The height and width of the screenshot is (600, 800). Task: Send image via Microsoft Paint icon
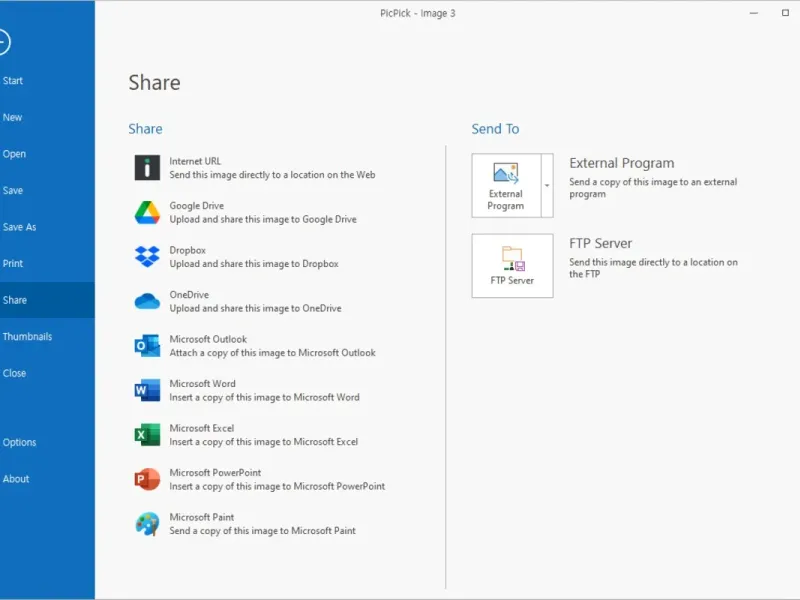147,524
